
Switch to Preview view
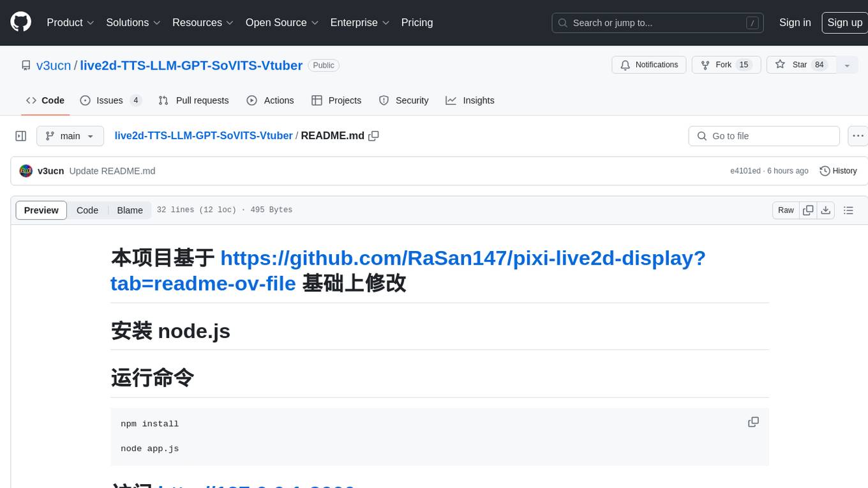(x=41, y=210)
